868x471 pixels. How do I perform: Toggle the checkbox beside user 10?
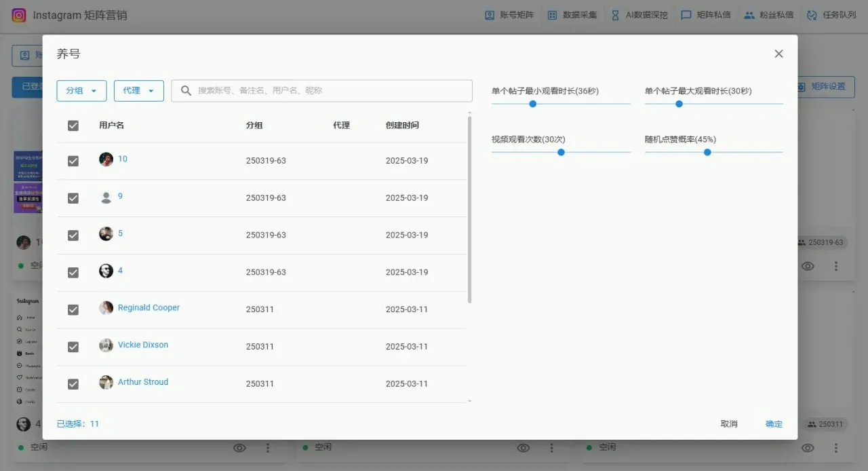point(73,160)
